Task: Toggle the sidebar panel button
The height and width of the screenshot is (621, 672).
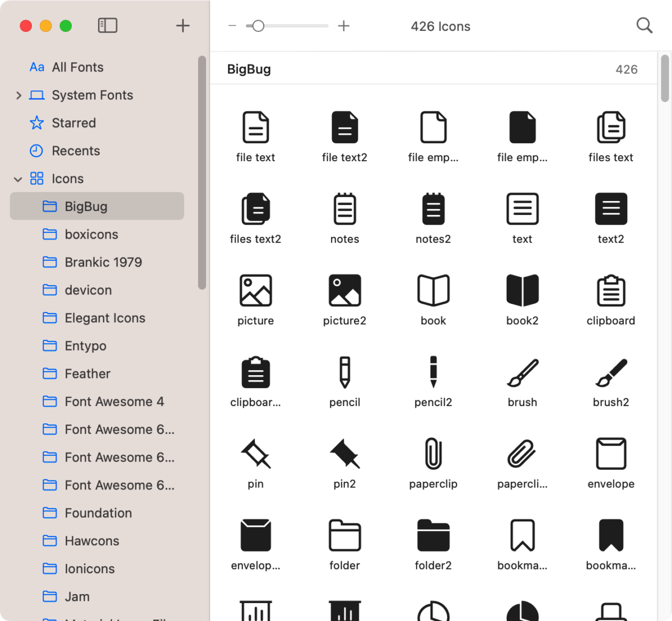Action: point(108,25)
